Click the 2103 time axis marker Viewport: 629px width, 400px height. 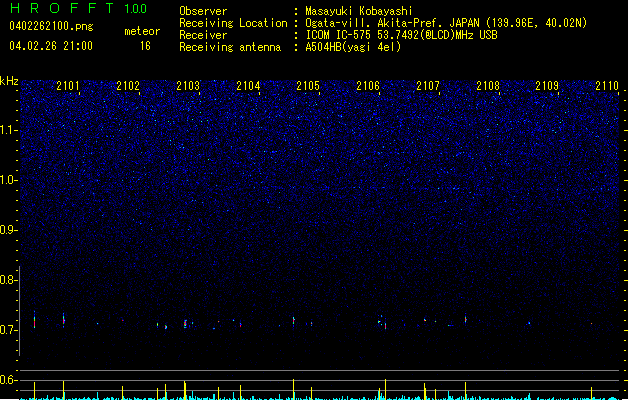pyautogui.click(x=188, y=86)
